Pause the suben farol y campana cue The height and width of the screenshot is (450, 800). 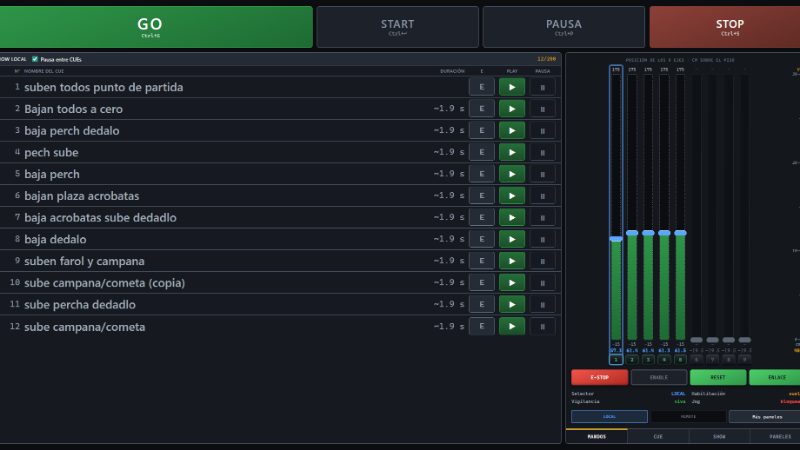(542, 261)
